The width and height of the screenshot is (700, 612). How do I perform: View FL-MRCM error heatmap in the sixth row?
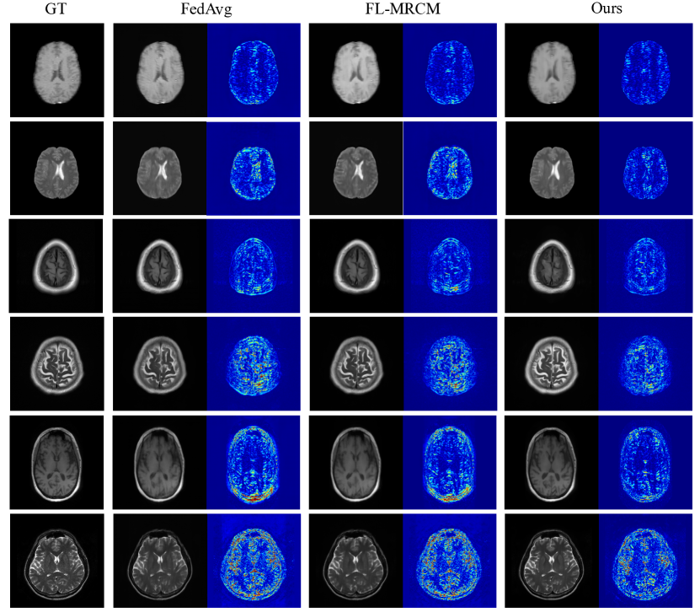450,561
